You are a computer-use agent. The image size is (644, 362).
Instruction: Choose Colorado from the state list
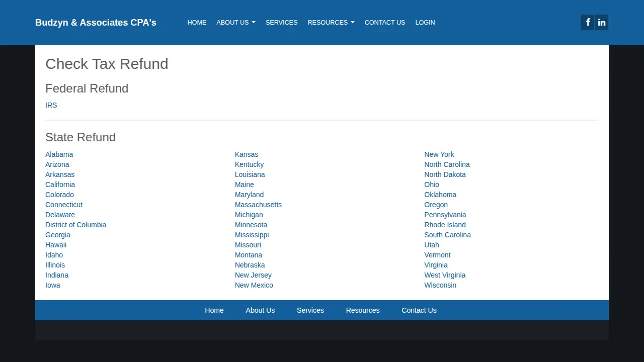pyautogui.click(x=59, y=195)
